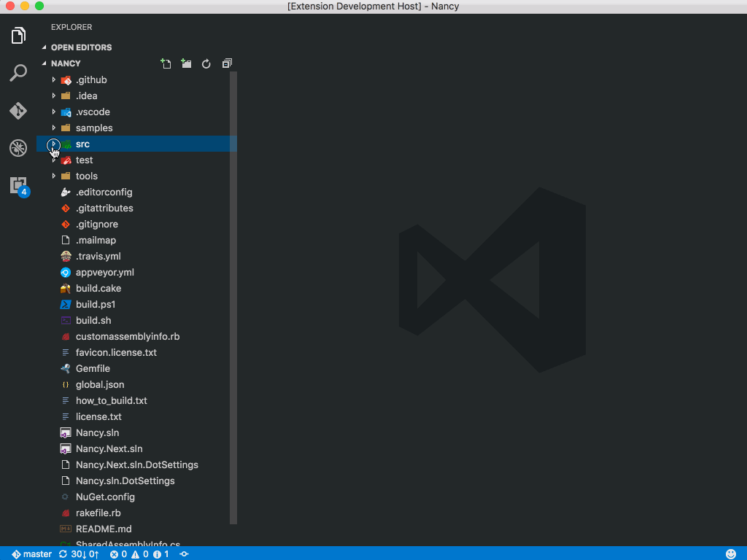Open the build.sh file

pos(136,321)
